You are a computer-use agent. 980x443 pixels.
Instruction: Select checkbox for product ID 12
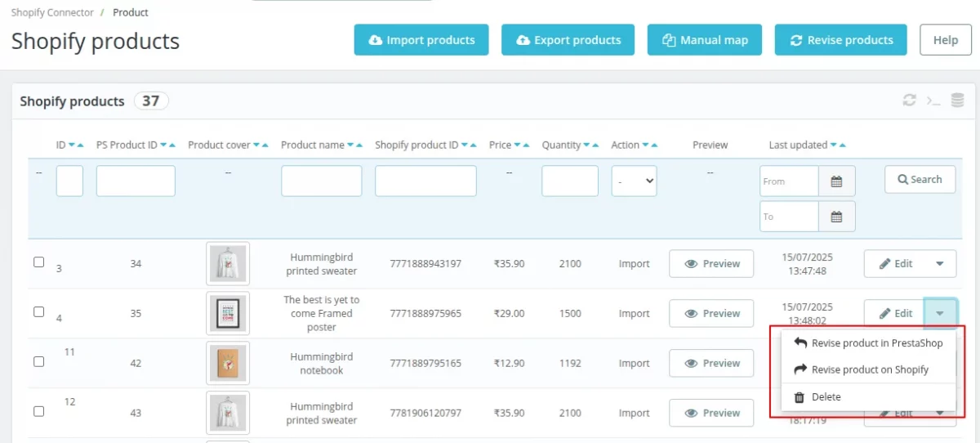(x=38, y=411)
